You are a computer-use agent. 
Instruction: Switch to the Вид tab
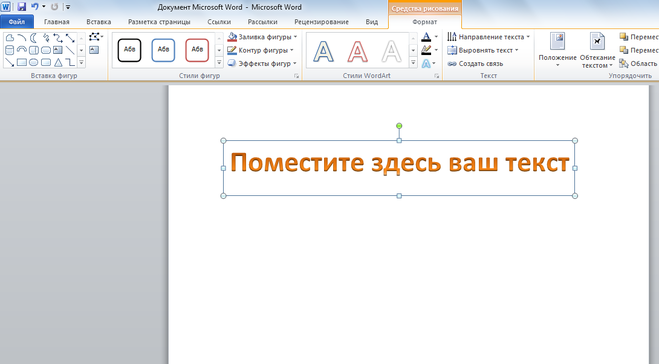[372, 22]
